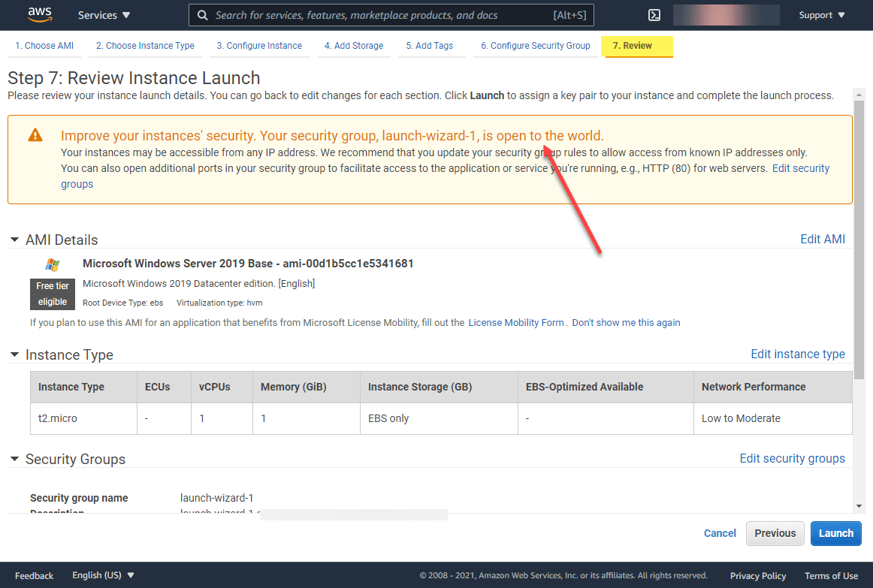Image resolution: width=873 pixels, height=588 pixels.
Task: Click the Microsoft Windows Server 2019 Base title
Action: [248, 264]
